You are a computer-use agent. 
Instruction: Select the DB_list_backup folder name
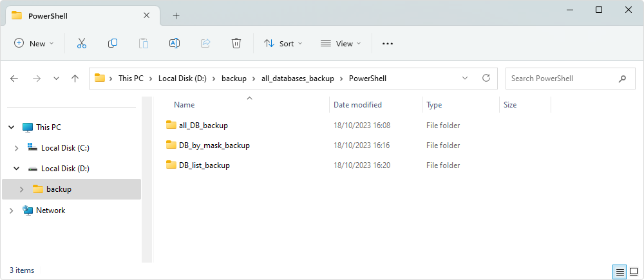[204, 165]
